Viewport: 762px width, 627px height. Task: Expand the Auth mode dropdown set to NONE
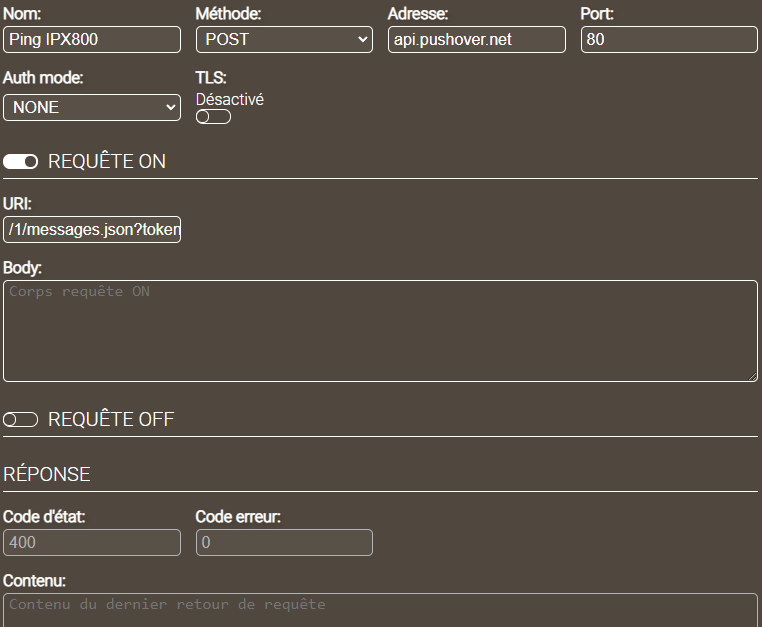pos(92,107)
